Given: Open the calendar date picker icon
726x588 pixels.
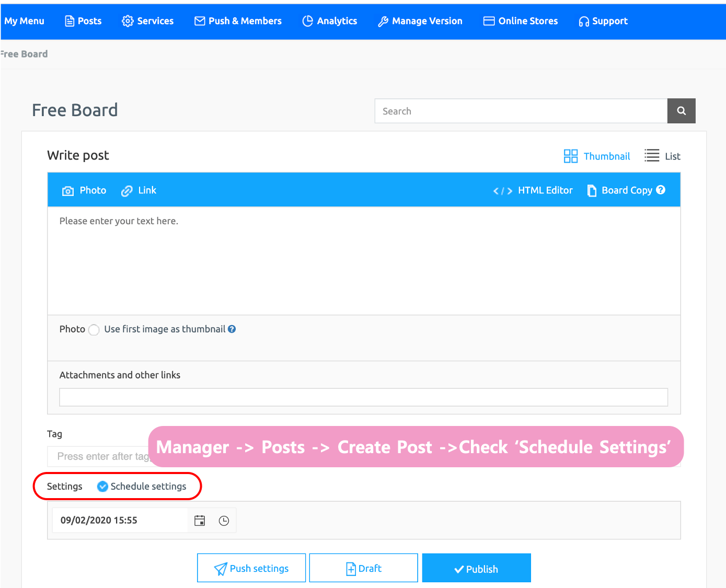Looking at the screenshot, I should (x=200, y=521).
